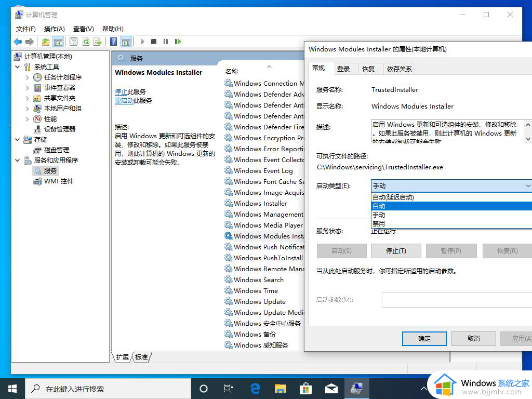Image resolution: width=532 pixels, height=399 pixels.
Task: Switch to the 扩展 view tab
Action: [123, 357]
